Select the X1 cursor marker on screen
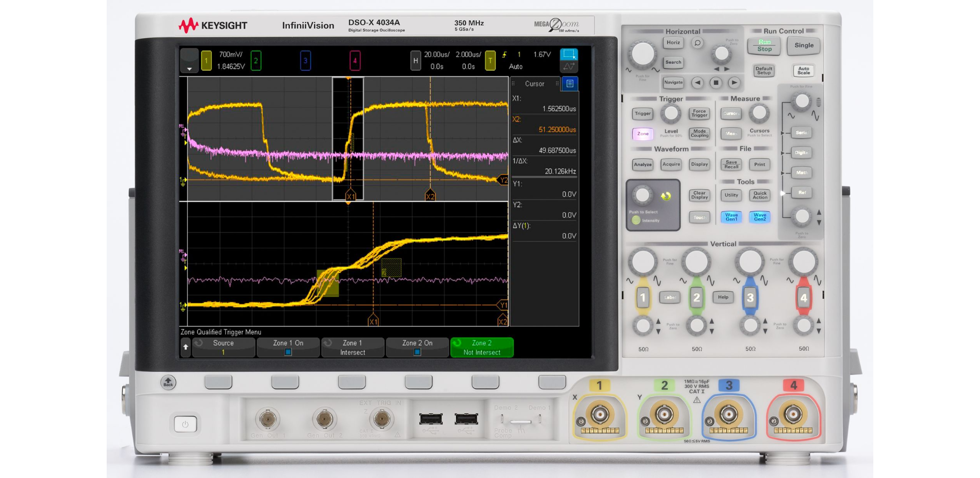This screenshot has width=980, height=478. (350, 195)
